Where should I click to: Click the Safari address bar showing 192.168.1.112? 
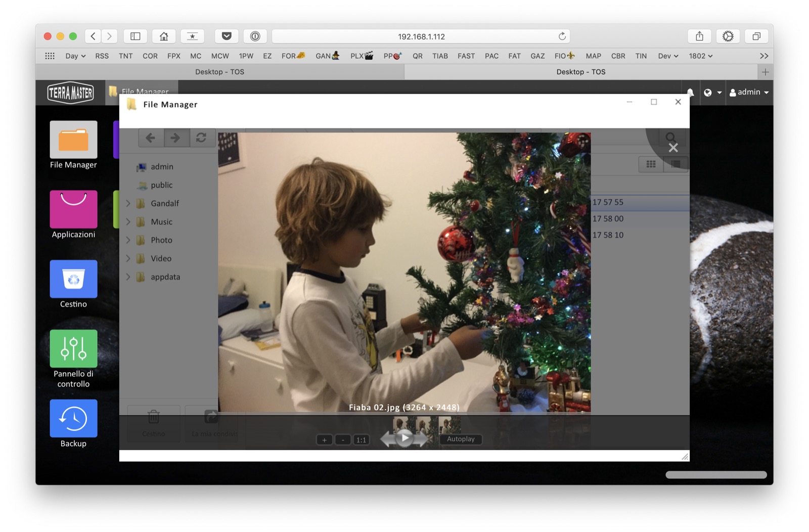point(421,36)
